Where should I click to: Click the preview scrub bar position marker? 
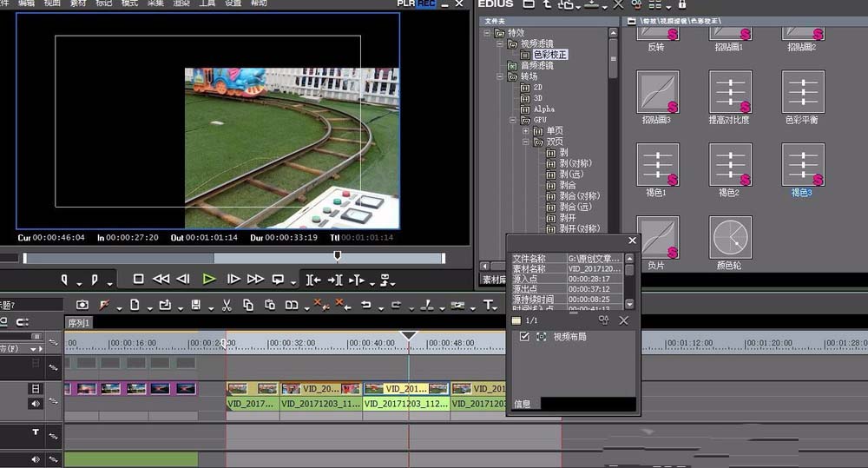click(x=337, y=255)
